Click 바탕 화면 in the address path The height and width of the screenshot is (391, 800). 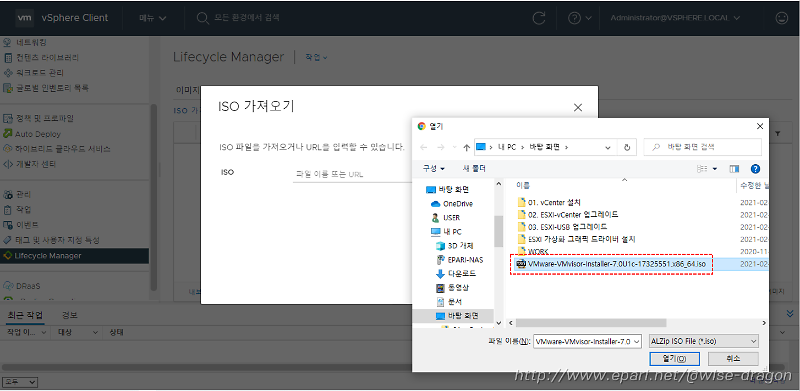[545, 147]
